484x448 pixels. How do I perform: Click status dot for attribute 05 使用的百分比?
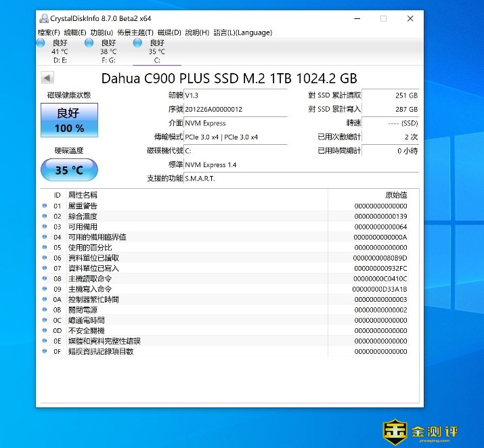pos(45,248)
